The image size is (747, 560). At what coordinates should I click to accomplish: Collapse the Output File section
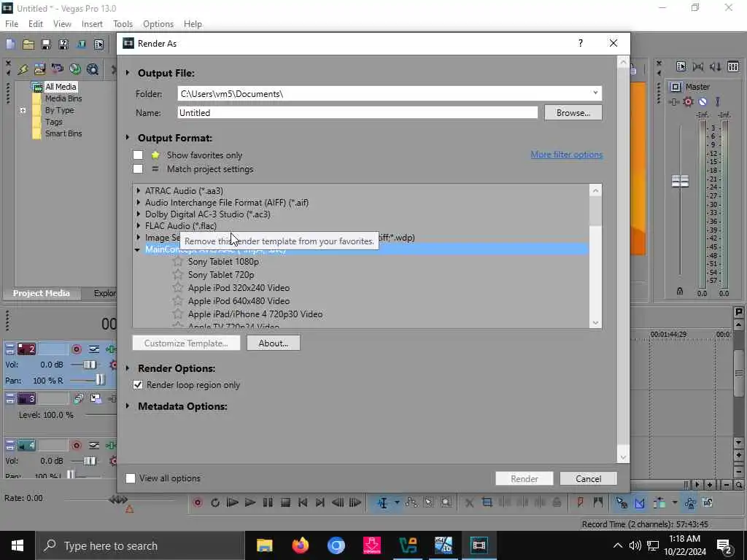pos(128,73)
